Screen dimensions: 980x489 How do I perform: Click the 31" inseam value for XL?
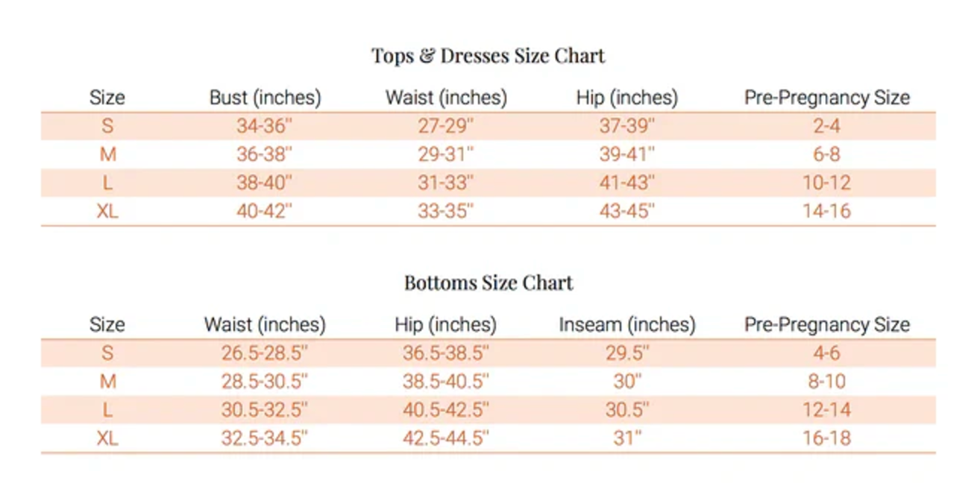[x=627, y=438]
